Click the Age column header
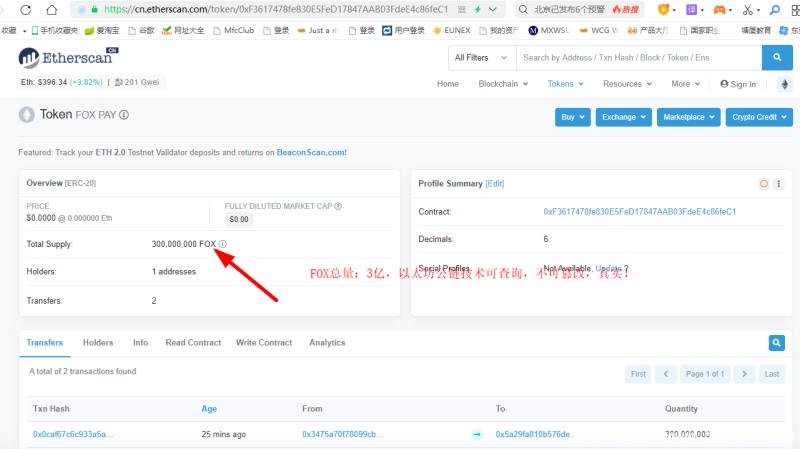Image resolution: width=800 pixels, height=449 pixels. [x=209, y=409]
